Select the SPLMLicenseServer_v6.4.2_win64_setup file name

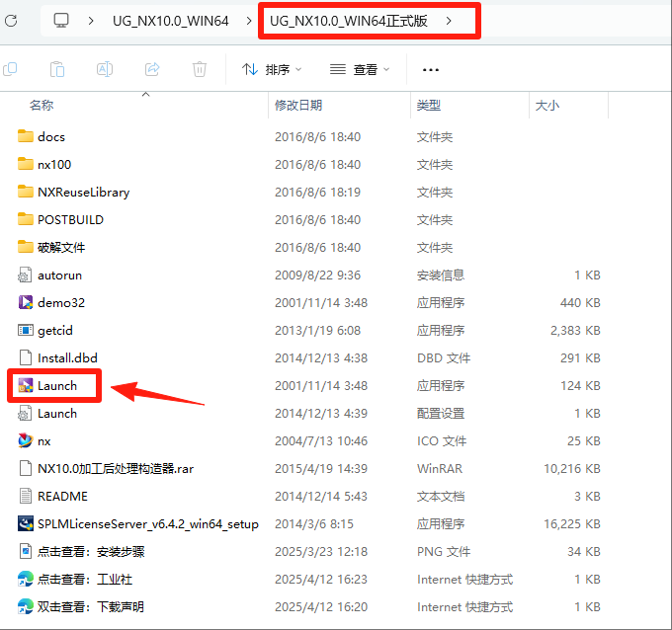tap(148, 524)
